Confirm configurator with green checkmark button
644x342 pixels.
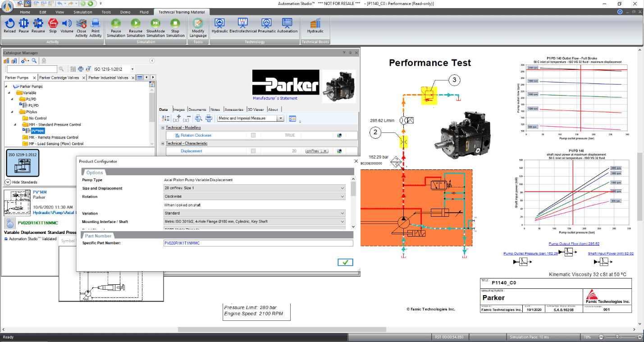(x=345, y=262)
